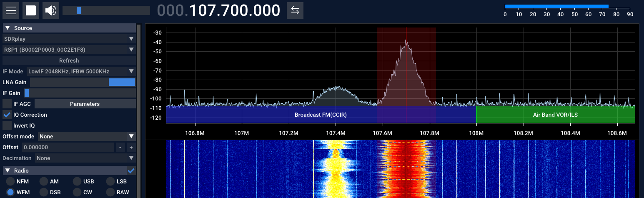Open the RSP1 device dropdown
This screenshot has width=644, height=198.
[x=69, y=50]
